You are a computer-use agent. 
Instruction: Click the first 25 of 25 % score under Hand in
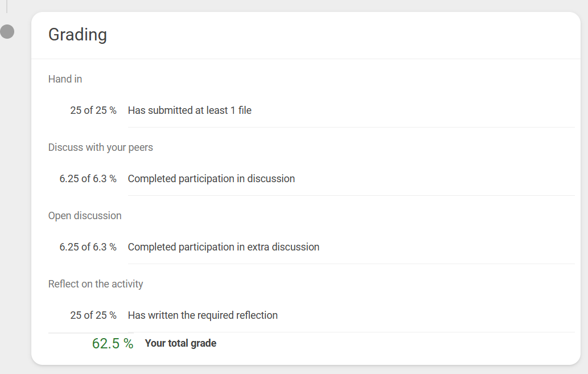pyautogui.click(x=93, y=110)
